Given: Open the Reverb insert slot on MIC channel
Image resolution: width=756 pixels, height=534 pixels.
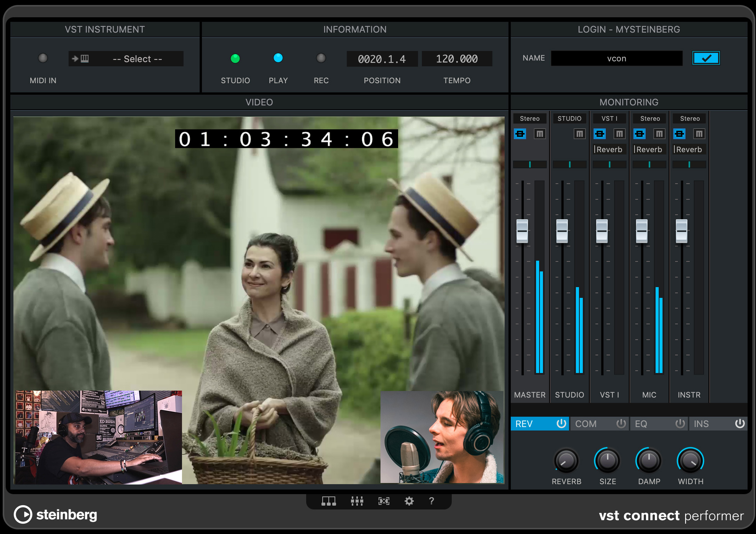Looking at the screenshot, I should click(649, 149).
